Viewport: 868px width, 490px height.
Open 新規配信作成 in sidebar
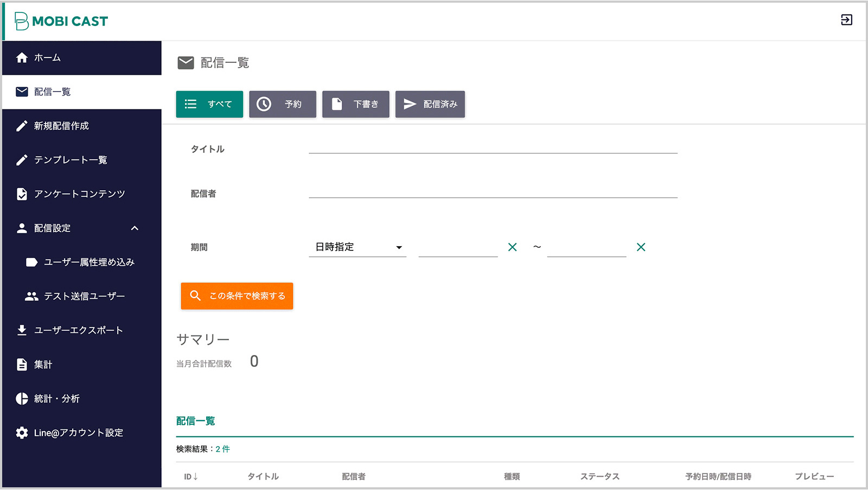click(x=82, y=126)
